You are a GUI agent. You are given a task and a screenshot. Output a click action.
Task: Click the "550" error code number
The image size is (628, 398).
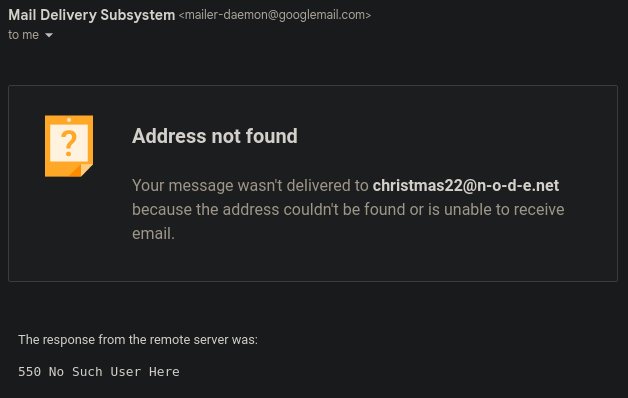(x=29, y=372)
